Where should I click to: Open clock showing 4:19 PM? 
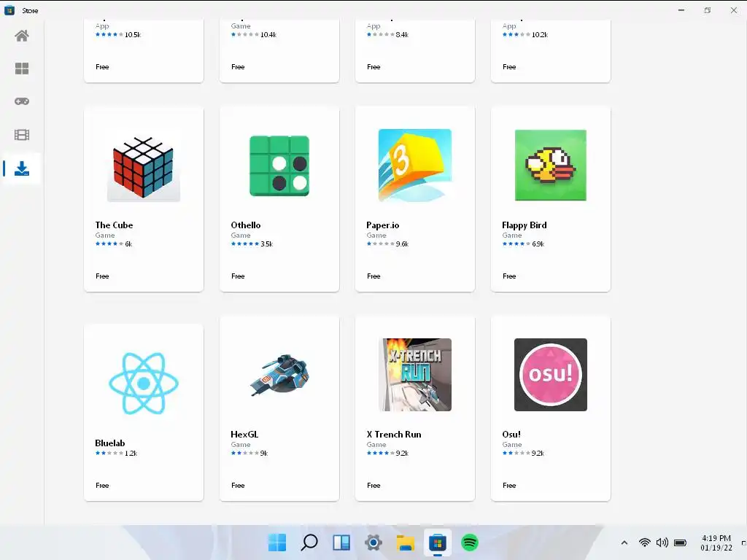pyautogui.click(x=716, y=542)
